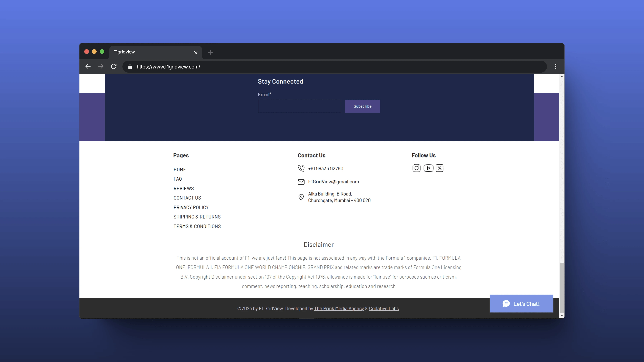Click the browser forward arrow
Screen dimensions: 644x362
coord(101,67)
